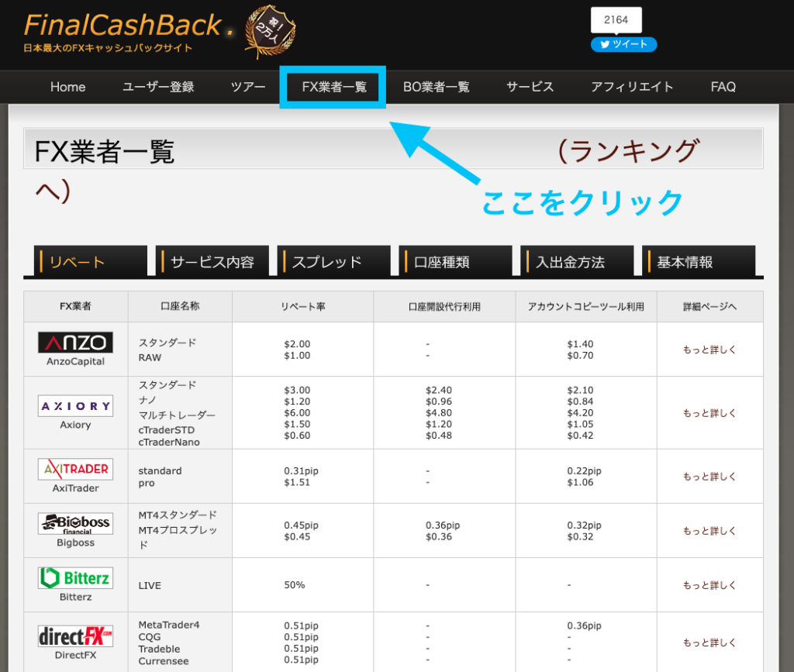Open the FX業者一覧 navigation item
Screen dimensions: 794x672
(333, 87)
